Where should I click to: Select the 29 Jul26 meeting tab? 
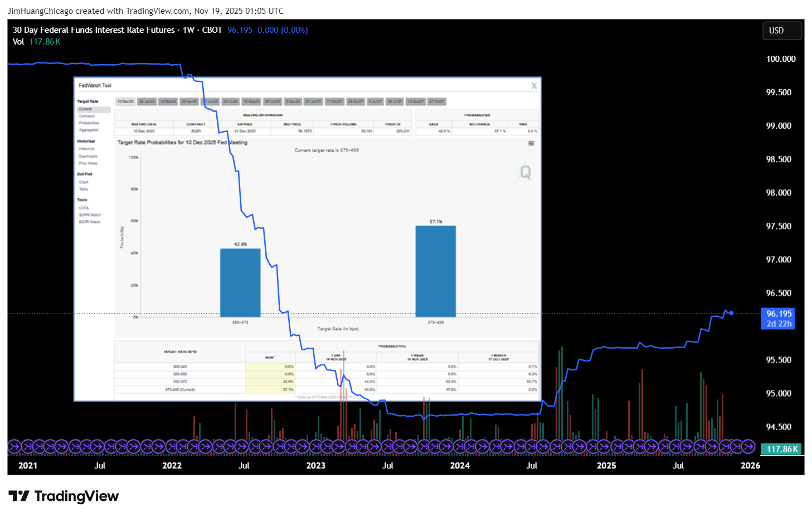tap(231, 101)
